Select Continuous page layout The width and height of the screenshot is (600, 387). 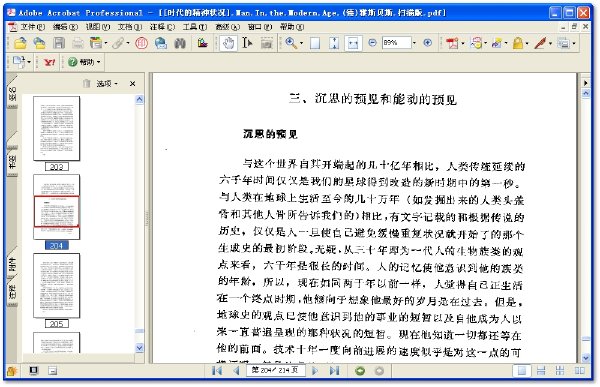(x=541, y=371)
